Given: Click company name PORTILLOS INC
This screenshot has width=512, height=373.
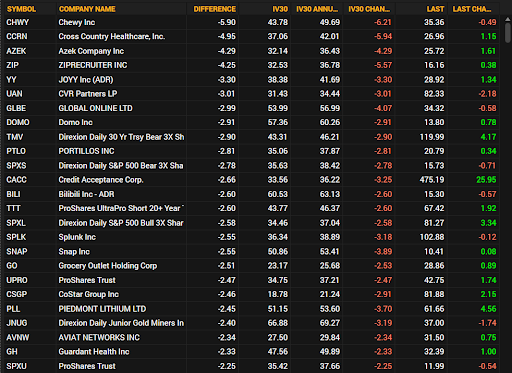Looking at the screenshot, I should pos(86,151).
